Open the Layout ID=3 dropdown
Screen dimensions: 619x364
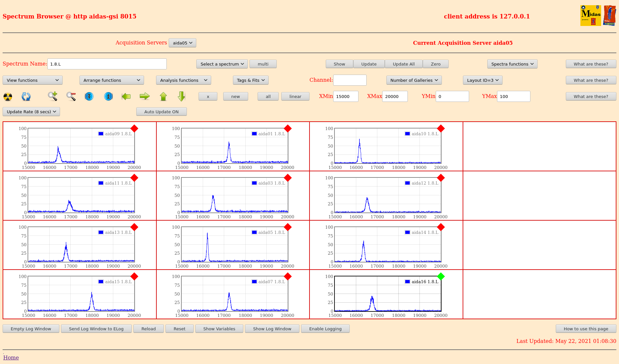click(482, 80)
